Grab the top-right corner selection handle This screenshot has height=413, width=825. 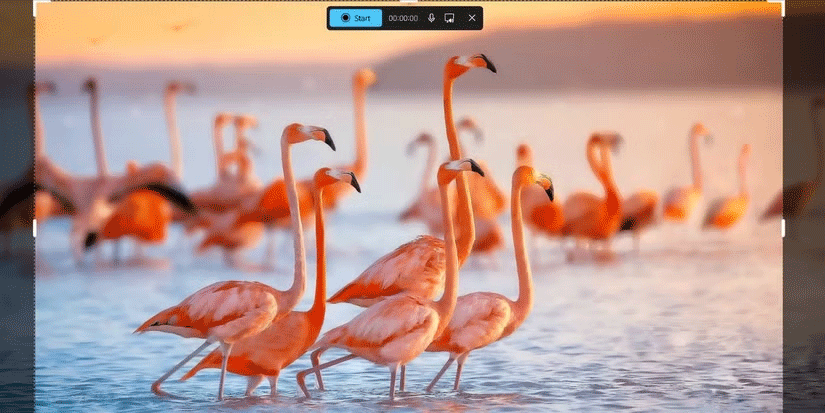[x=782, y=3]
